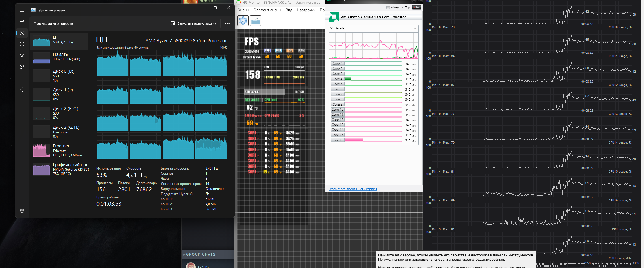
Task: Open Services icon in Task Manager sidebar
Action: click(22, 89)
